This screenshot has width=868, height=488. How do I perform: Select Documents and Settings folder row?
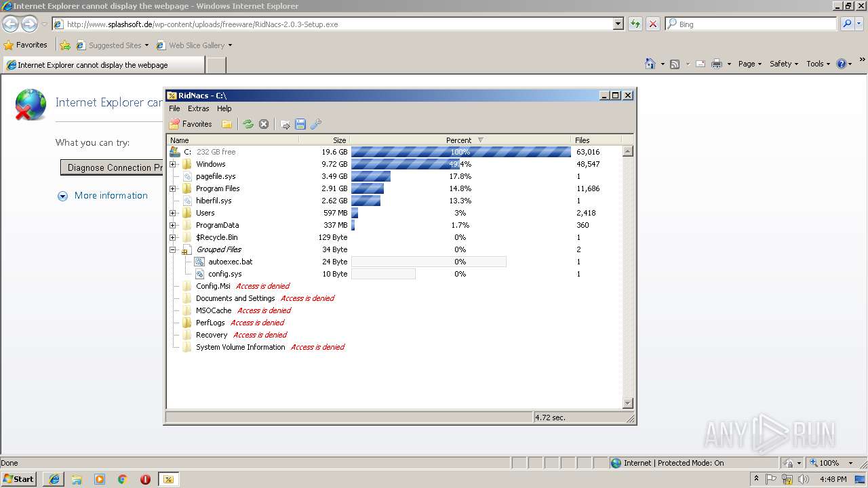pyautogui.click(x=394, y=298)
